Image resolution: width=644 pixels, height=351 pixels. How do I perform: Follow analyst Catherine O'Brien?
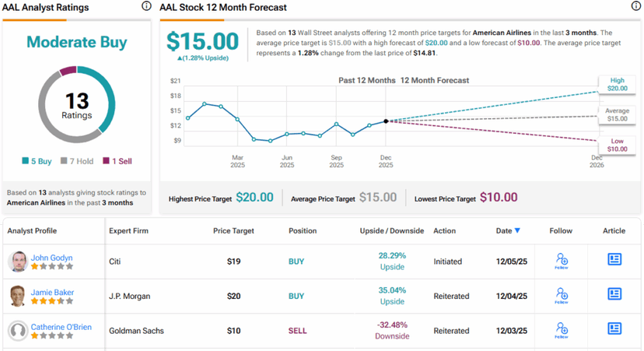click(562, 331)
